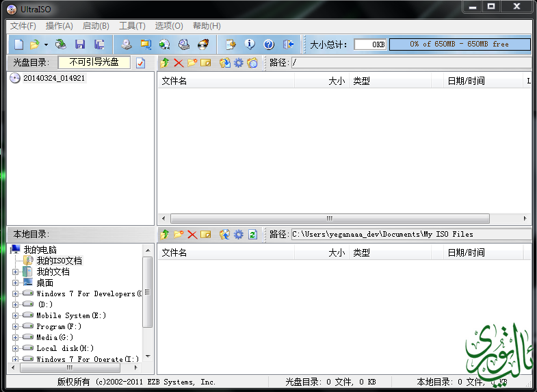The width and height of the screenshot is (537, 392).
Task: Expand the Media(G:) drive node
Action: coord(15,337)
